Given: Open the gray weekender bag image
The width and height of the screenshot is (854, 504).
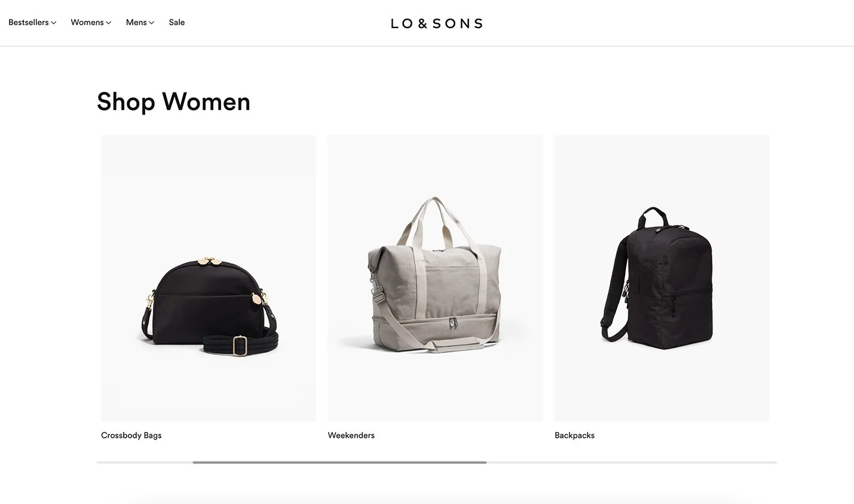Looking at the screenshot, I should [435, 278].
